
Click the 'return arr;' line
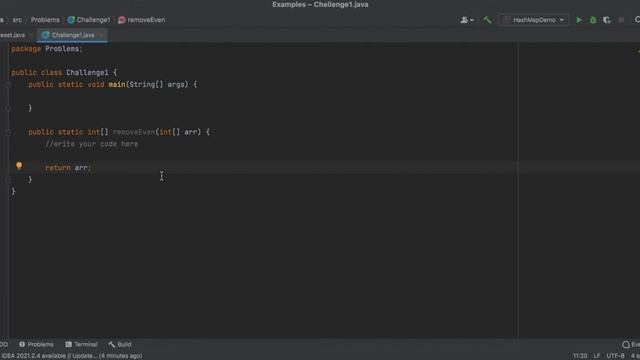click(68, 168)
